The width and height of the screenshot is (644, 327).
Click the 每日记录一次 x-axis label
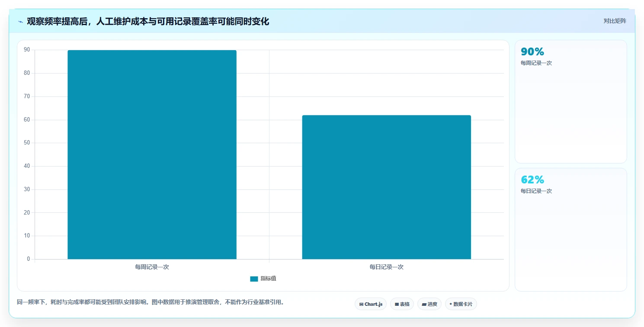click(386, 267)
